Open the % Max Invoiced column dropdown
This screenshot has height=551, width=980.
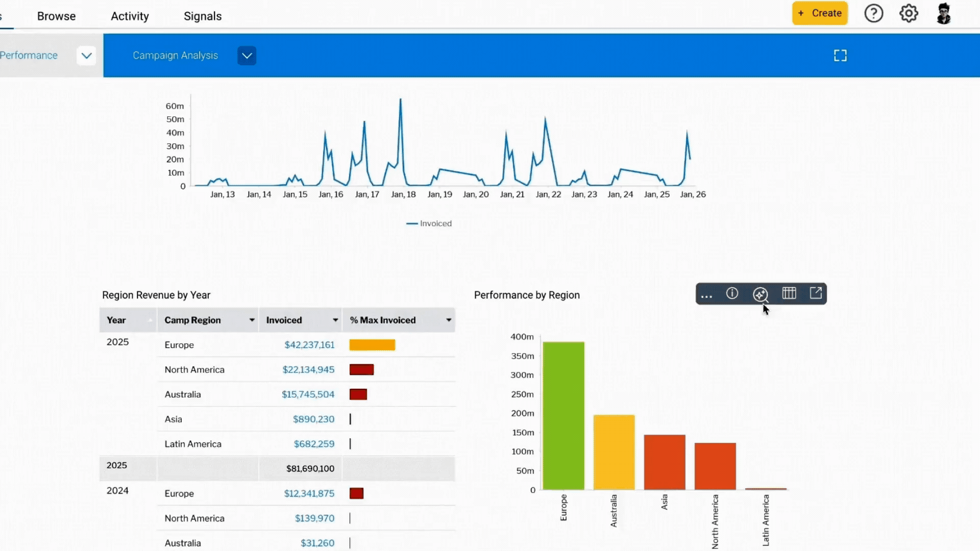click(x=449, y=320)
